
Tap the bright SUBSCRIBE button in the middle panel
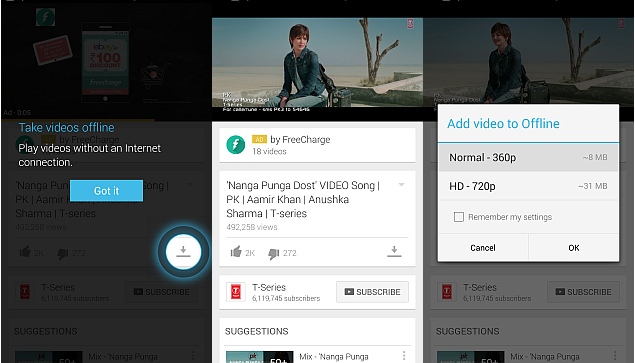373,292
